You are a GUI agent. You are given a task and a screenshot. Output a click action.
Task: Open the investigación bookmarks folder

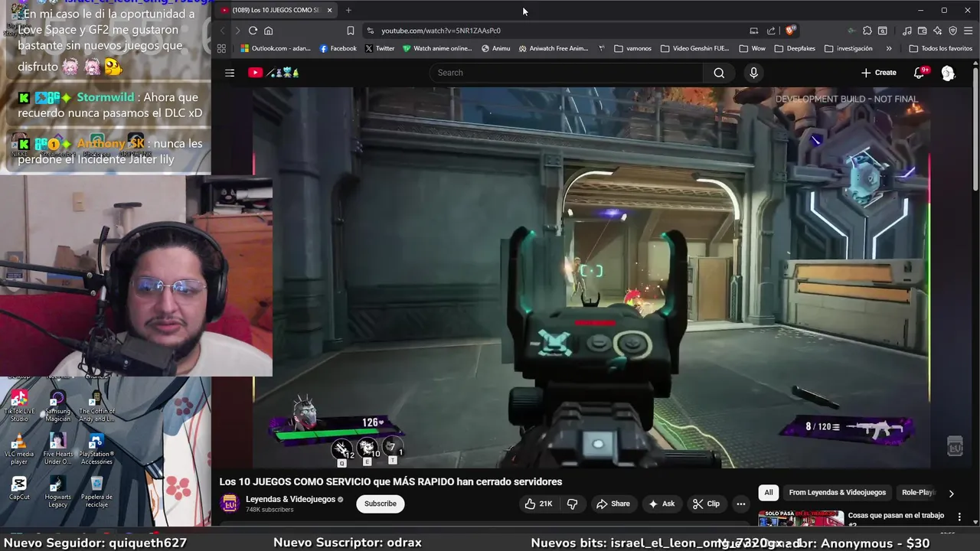[848, 48]
